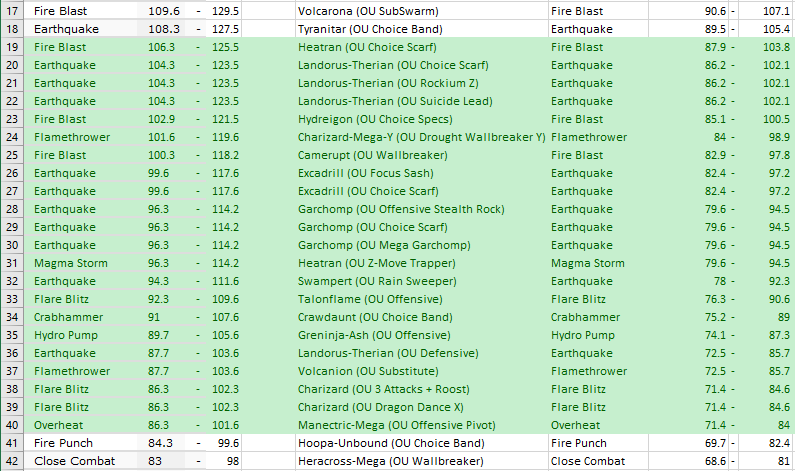The height and width of the screenshot is (471, 795).
Task: Select the row 25 header
Action: 13,155
